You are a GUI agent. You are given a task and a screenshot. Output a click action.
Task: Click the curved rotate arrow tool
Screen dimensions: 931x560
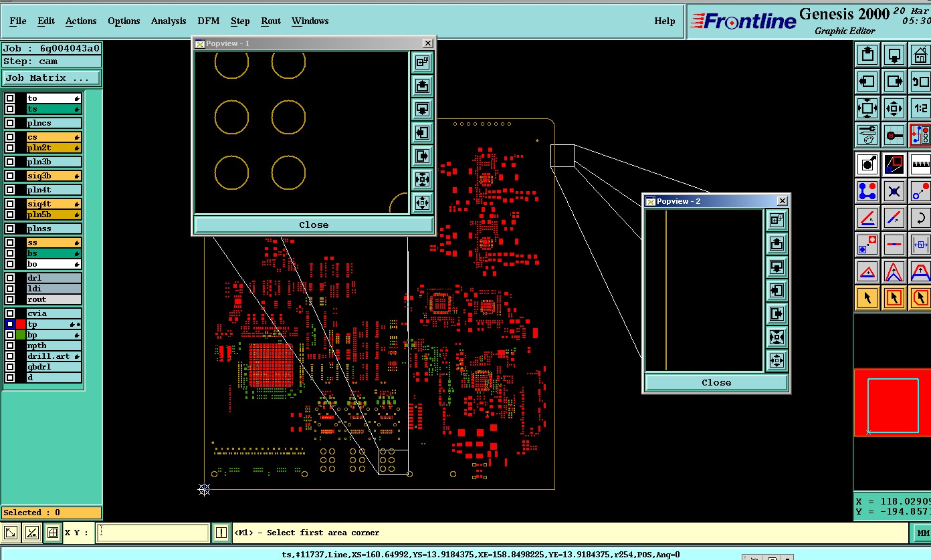921,218
